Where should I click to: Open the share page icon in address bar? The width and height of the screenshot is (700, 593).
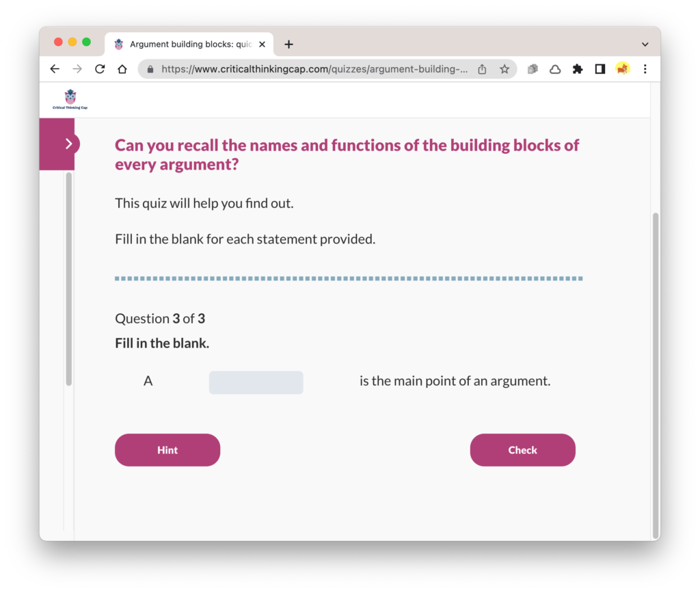[482, 69]
